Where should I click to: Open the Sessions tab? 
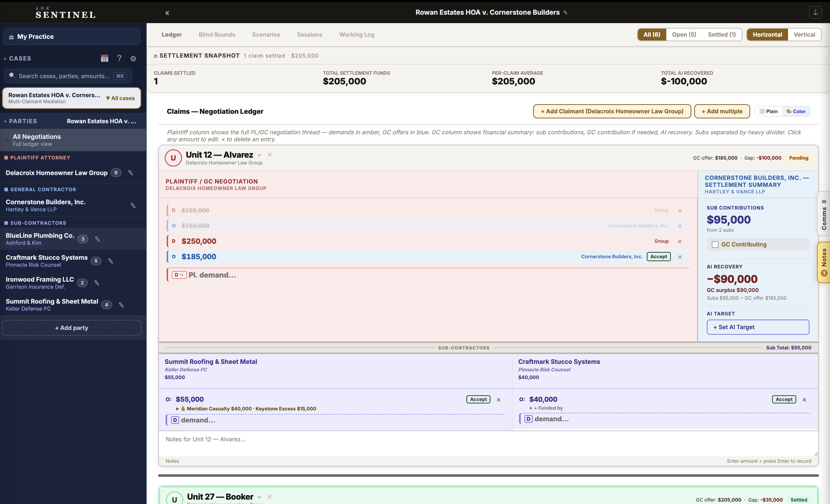tap(309, 34)
